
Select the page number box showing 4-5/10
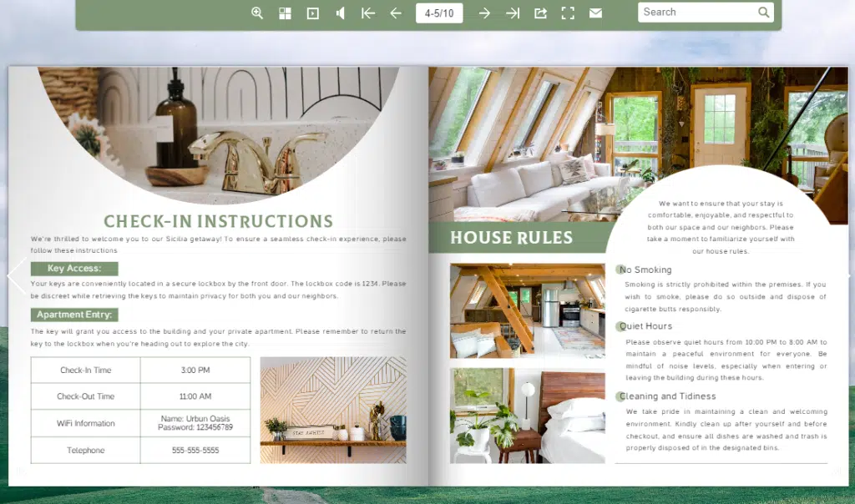[441, 13]
